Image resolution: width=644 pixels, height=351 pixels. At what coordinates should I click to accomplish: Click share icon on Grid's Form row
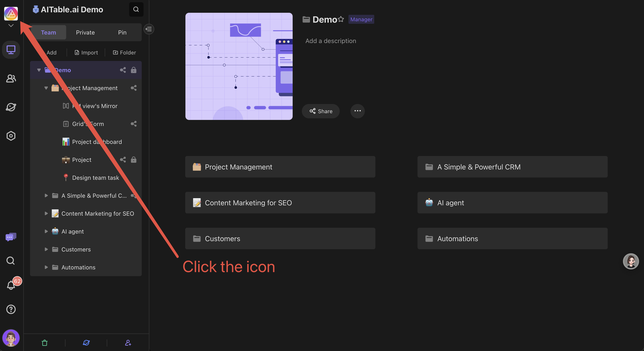coord(133,124)
